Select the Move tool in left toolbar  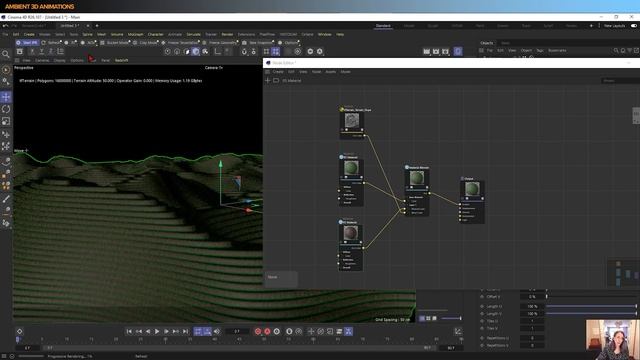pos(6,97)
